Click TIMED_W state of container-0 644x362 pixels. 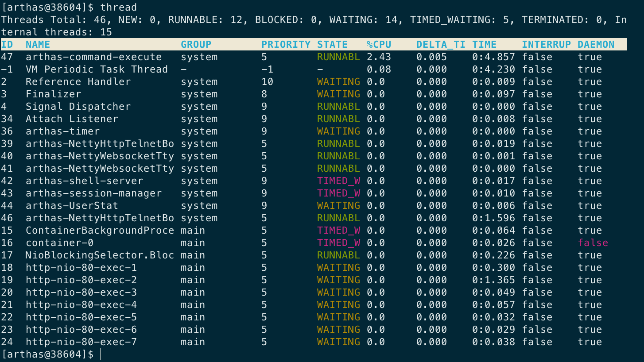[x=339, y=243]
